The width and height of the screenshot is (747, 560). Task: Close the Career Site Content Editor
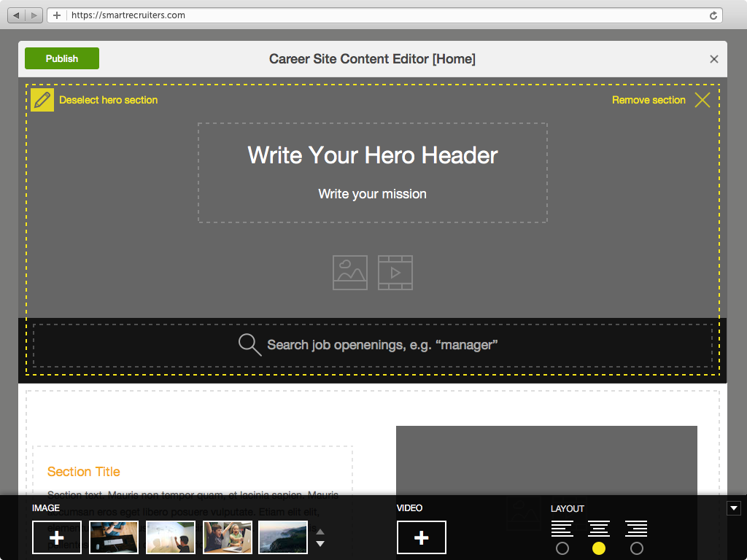(713, 59)
